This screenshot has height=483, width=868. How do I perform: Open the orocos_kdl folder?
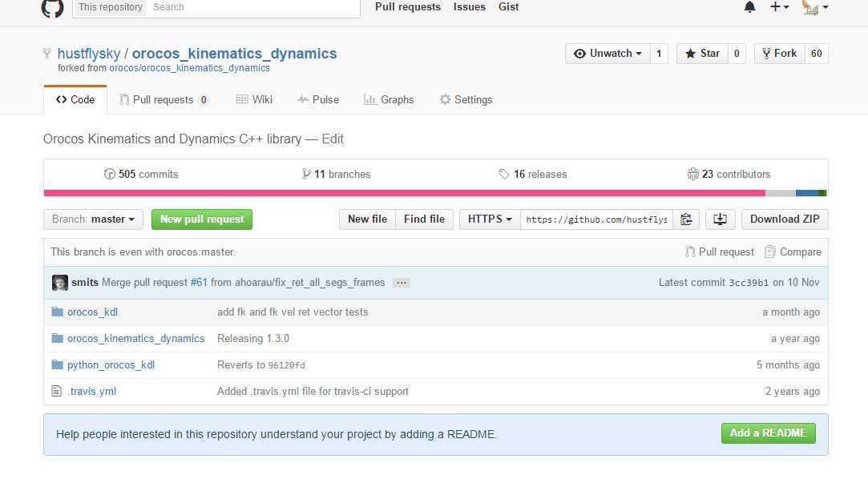pyautogui.click(x=92, y=312)
